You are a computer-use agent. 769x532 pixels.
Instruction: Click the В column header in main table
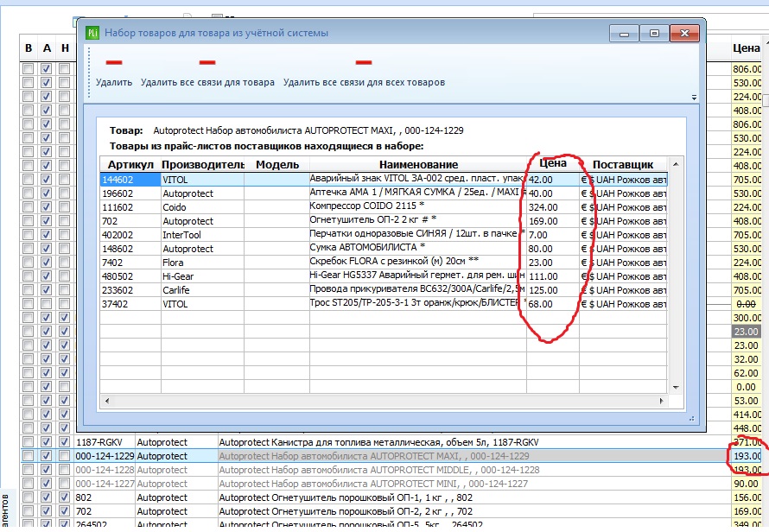tap(29, 48)
